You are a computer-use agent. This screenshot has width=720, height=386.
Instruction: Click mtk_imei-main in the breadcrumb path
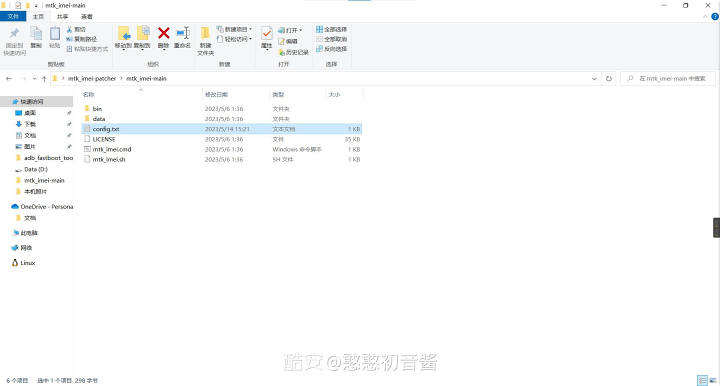click(146, 78)
